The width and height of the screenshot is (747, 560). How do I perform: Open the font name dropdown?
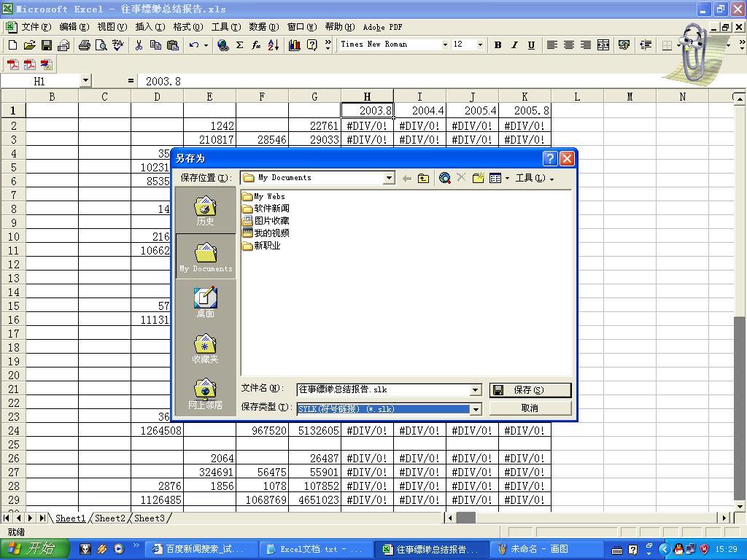[x=445, y=44]
